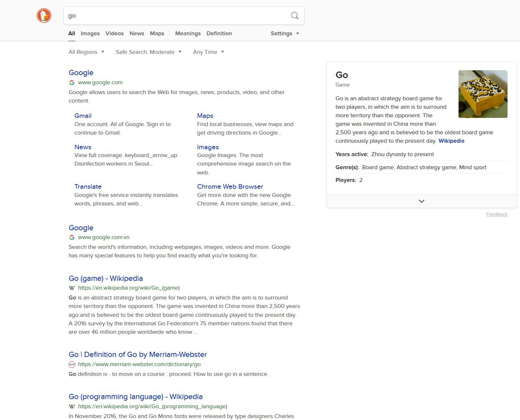The height and width of the screenshot is (420, 520).
Task: Click Wikipedia favicon beside Go_(programming_language) URL
Action: [72, 406]
